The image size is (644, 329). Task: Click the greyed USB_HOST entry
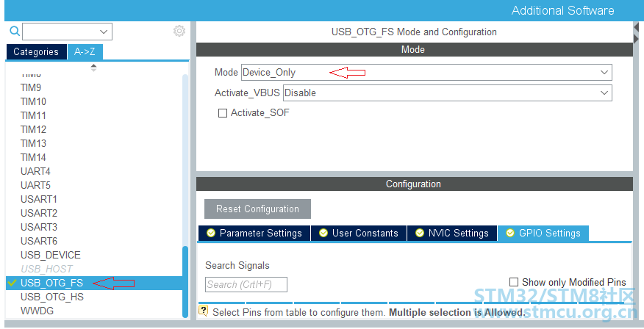click(46, 269)
